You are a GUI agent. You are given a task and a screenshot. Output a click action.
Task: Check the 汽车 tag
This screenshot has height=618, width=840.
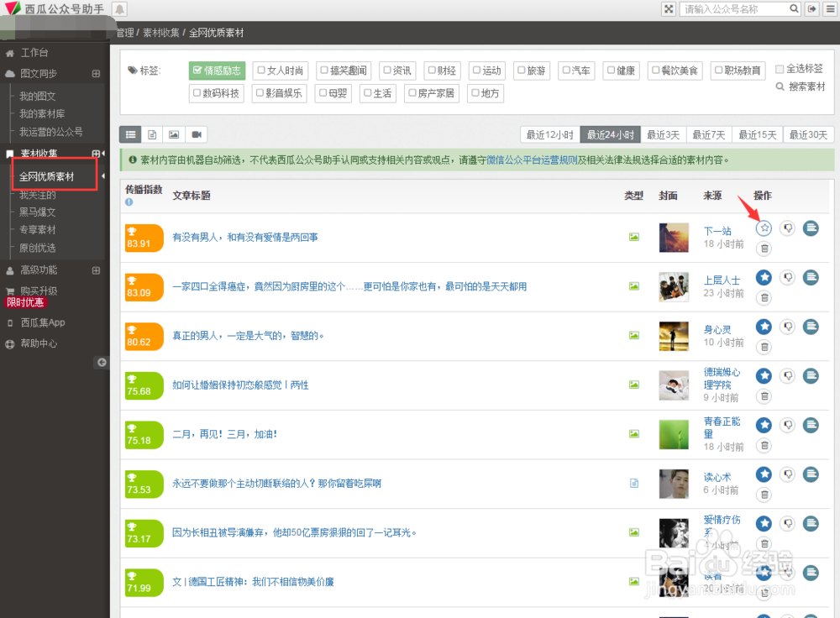pos(576,71)
